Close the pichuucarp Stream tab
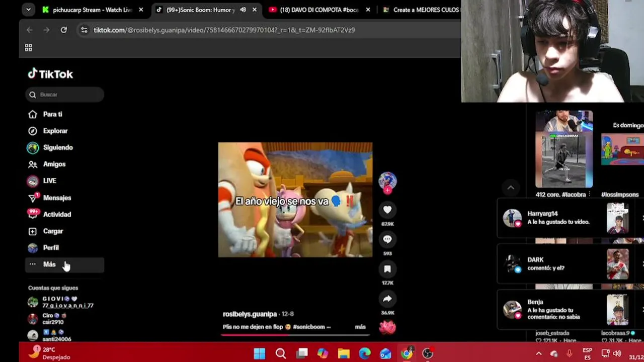The image size is (644, 362). pyautogui.click(x=141, y=10)
